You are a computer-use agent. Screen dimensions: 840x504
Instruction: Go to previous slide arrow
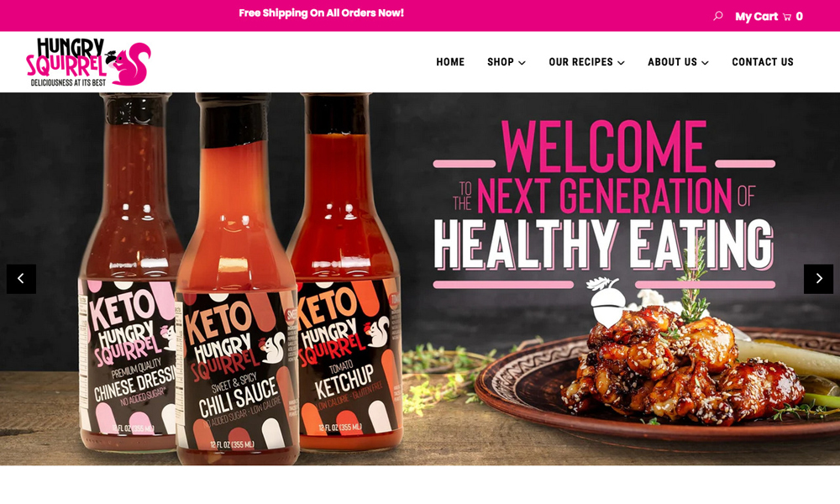[21, 279]
